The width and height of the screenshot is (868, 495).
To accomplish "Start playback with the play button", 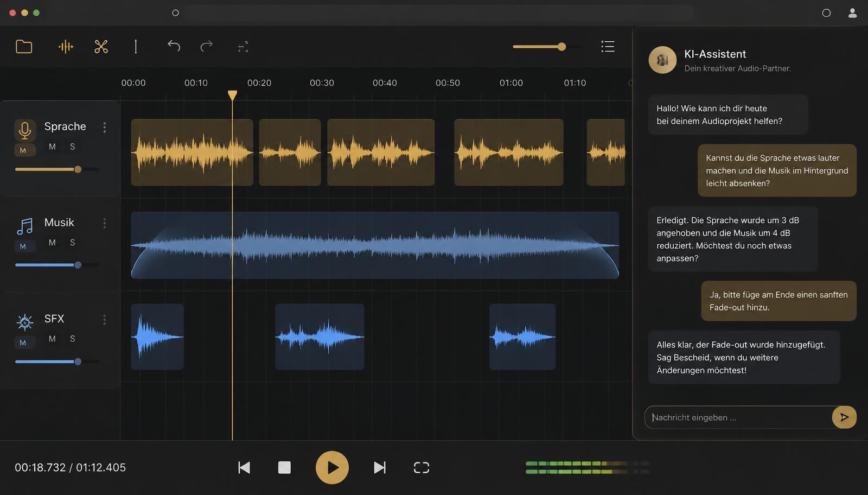I will click(x=332, y=467).
